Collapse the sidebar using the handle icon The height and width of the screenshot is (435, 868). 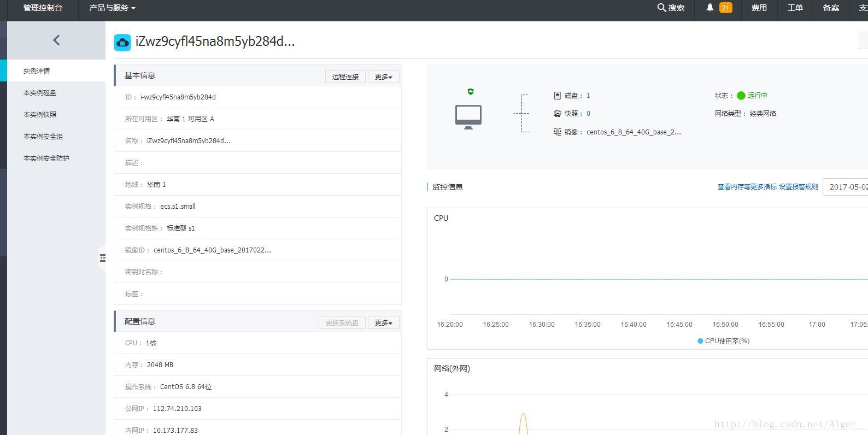(102, 258)
